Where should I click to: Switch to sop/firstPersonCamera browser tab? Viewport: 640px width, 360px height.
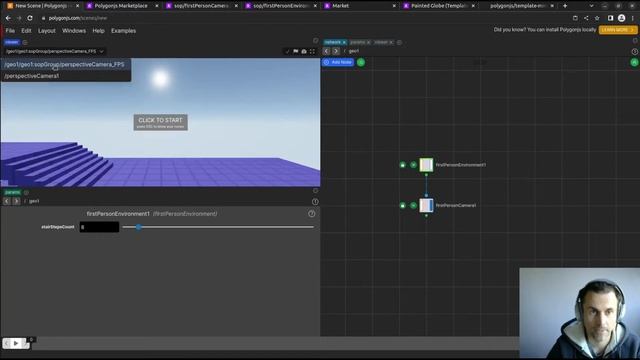(x=200, y=6)
